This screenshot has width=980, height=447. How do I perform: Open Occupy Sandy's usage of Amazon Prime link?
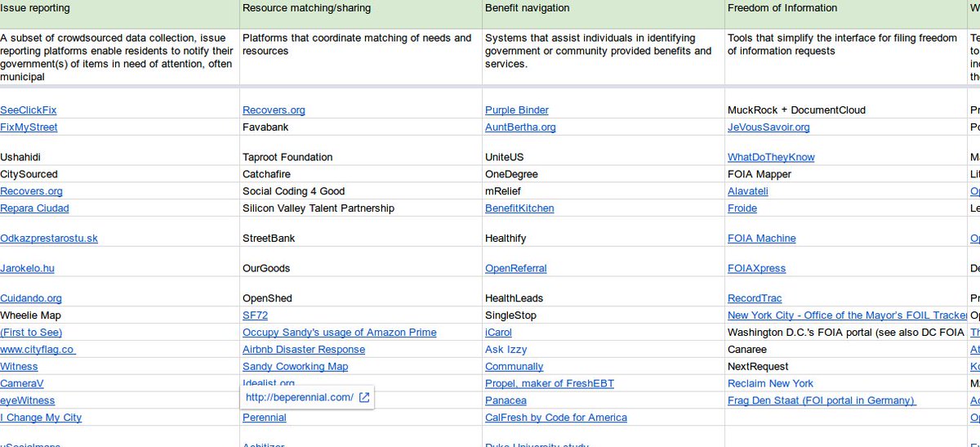[x=340, y=333]
